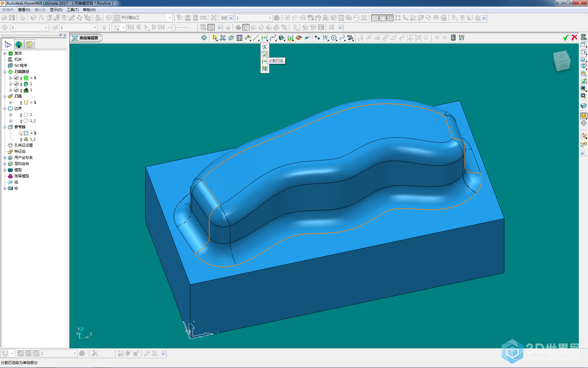Click the 'split selected' scissors icon in flyout

[265, 54]
